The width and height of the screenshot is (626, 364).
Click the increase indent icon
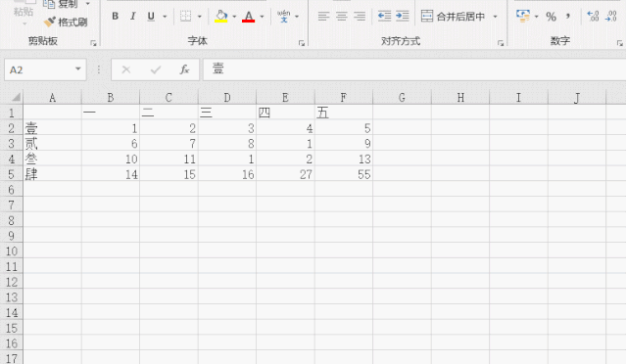[403, 17]
